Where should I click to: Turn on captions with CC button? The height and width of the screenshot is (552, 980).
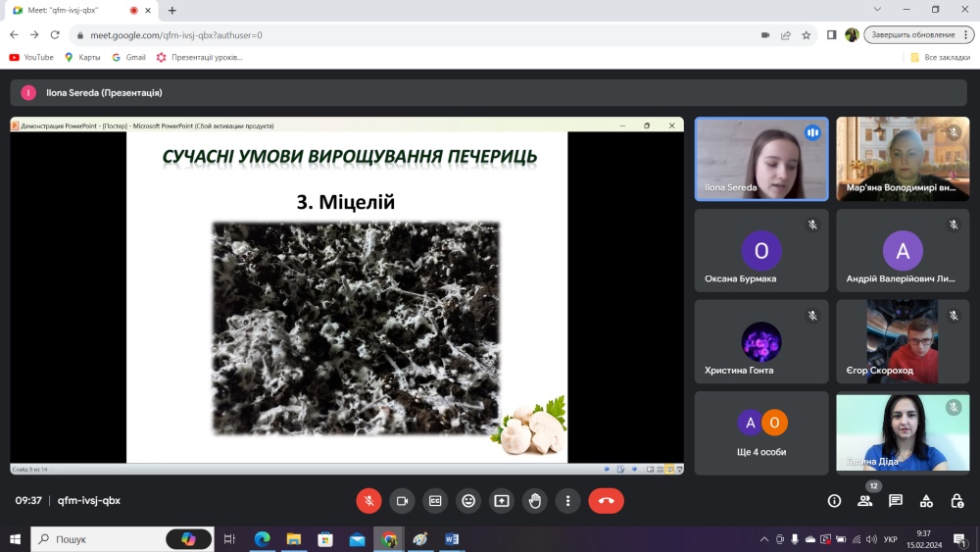(x=435, y=501)
